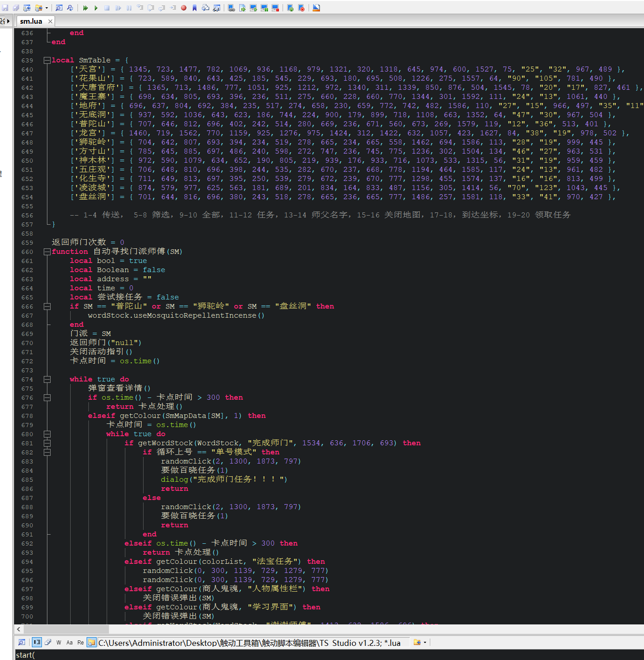Click the ruler measurement tool icon
644x660 pixels.
[316, 8]
